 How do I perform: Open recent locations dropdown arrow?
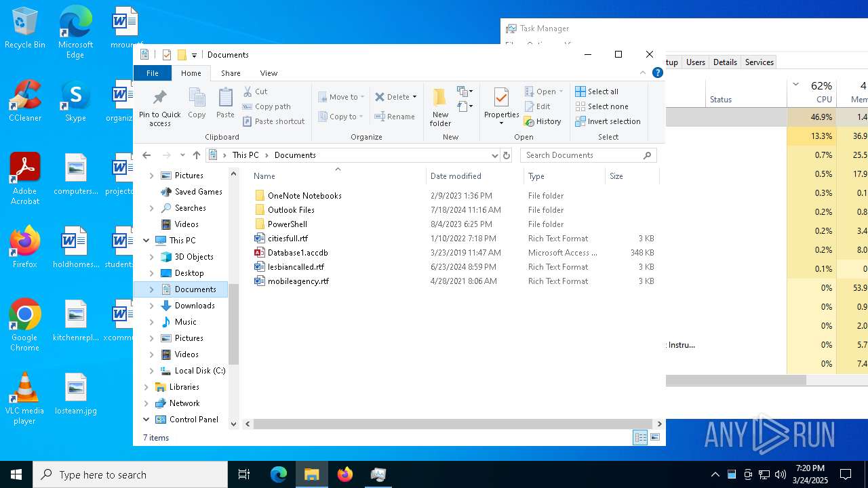coord(182,155)
